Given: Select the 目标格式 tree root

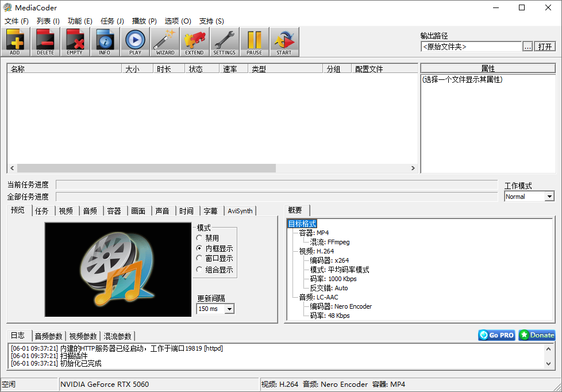Looking at the screenshot, I should click(302, 224).
